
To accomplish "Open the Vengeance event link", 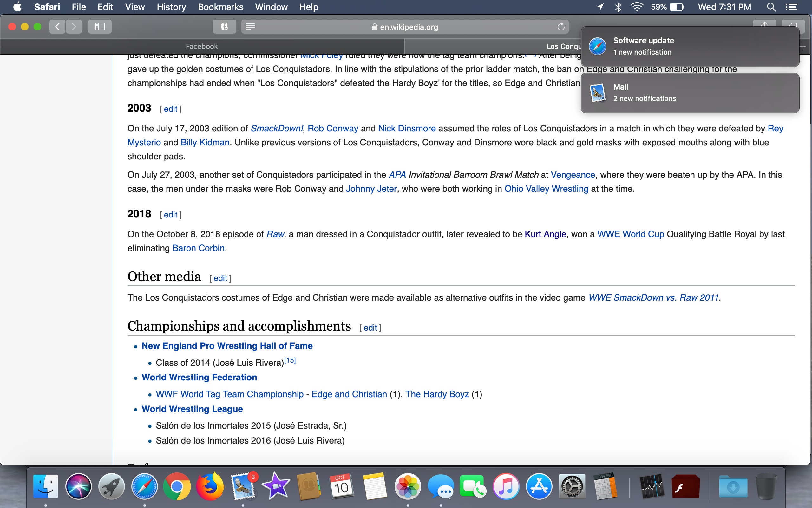I will coord(573,175).
